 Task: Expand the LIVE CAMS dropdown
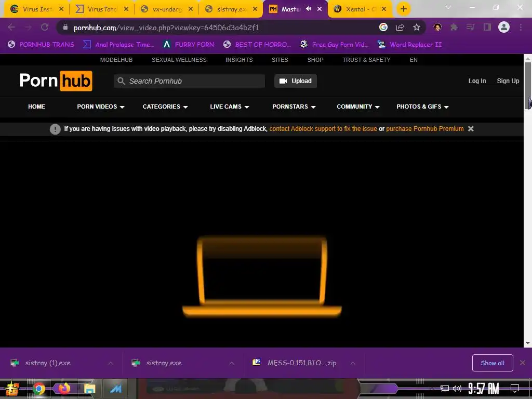230,107
